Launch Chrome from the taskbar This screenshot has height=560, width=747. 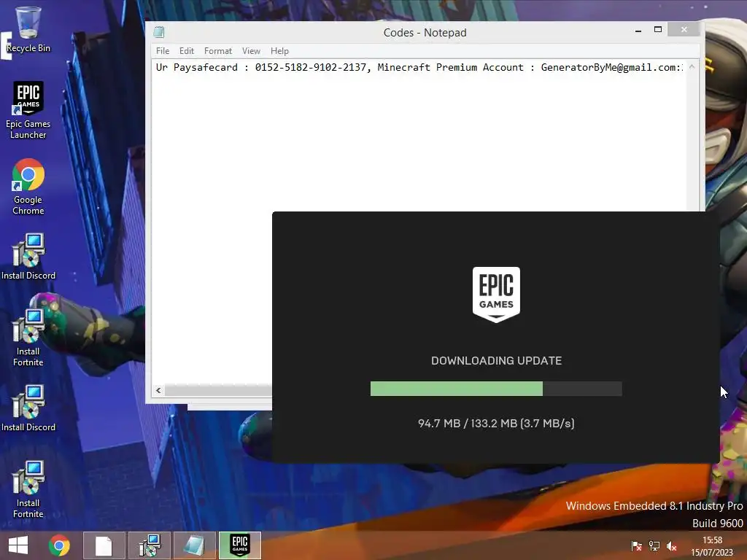click(x=59, y=545)
